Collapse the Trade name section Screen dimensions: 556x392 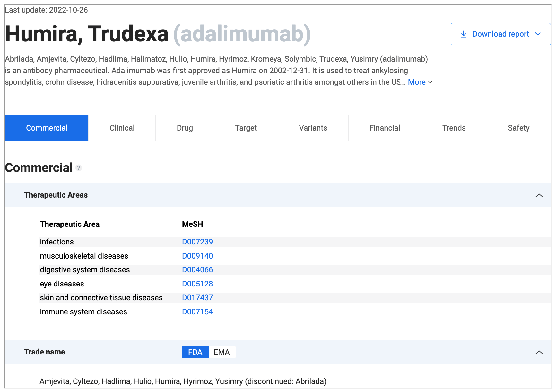pyautogui.click(x=539, y=352)
